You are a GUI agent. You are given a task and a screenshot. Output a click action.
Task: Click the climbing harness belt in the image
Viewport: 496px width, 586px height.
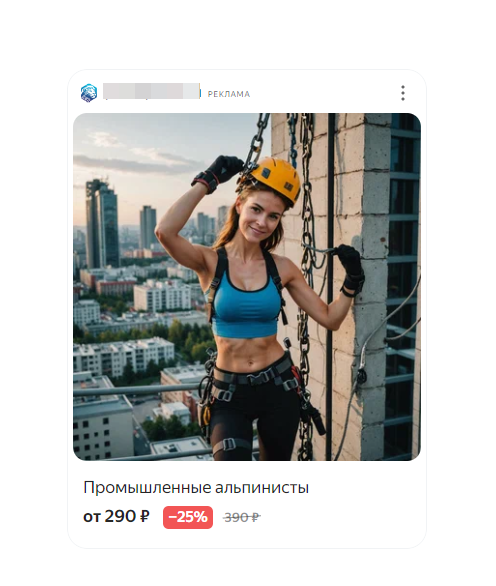point(254,377)
